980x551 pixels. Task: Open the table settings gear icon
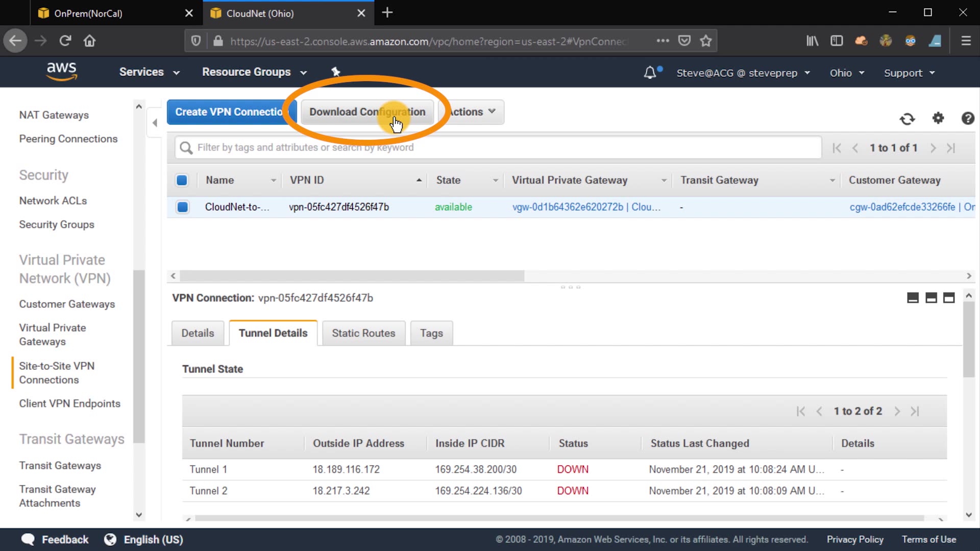coord(938,118)
